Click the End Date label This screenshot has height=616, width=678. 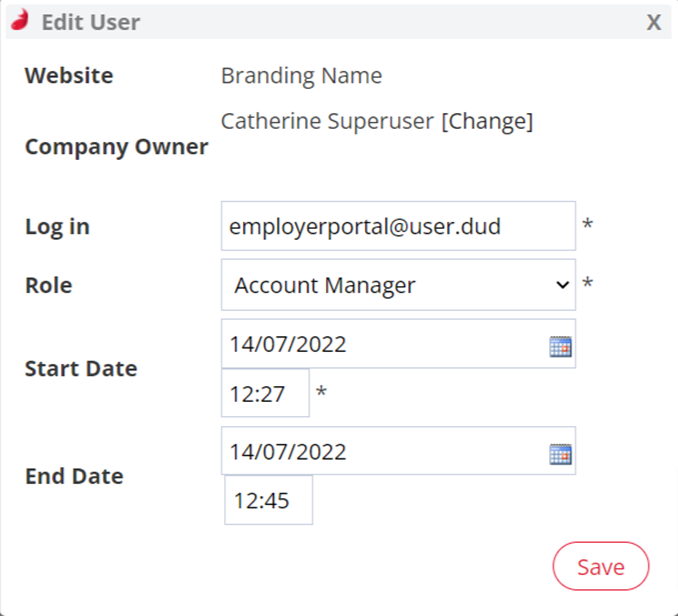[x=74, y=476]
